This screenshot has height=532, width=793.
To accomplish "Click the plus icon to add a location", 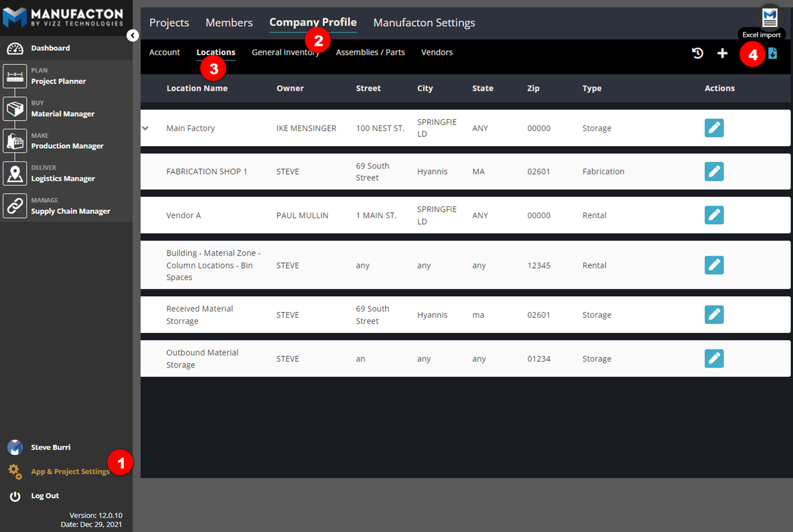I will tap(723, 53).
